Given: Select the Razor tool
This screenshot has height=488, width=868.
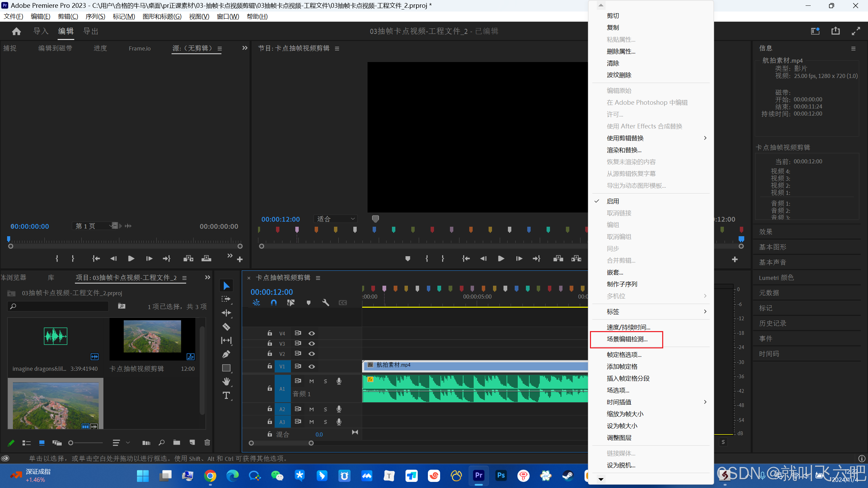Looking at the screenshot, I should [x=226, y=327].
